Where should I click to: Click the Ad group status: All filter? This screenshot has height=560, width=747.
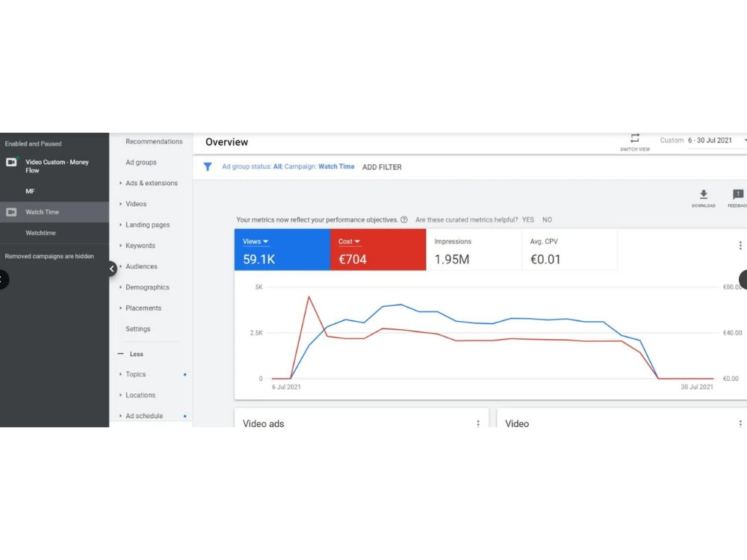click(252, 167)
